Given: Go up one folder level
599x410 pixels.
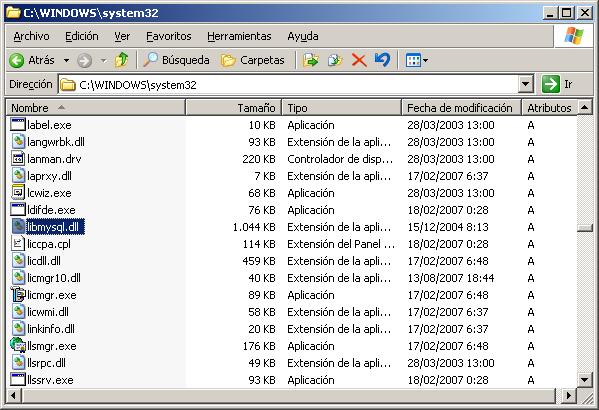Looking at the screenshot, I should [x=121, y=60].
